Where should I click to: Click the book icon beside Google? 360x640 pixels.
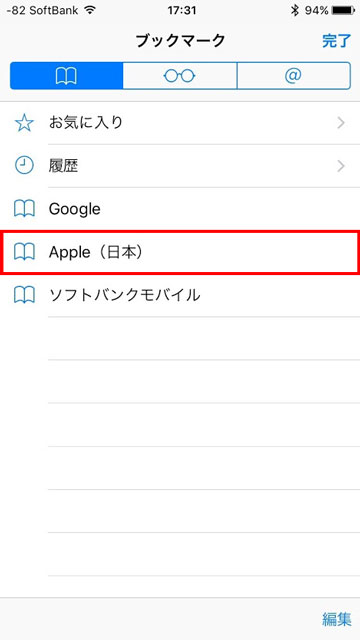coord(24,209)
